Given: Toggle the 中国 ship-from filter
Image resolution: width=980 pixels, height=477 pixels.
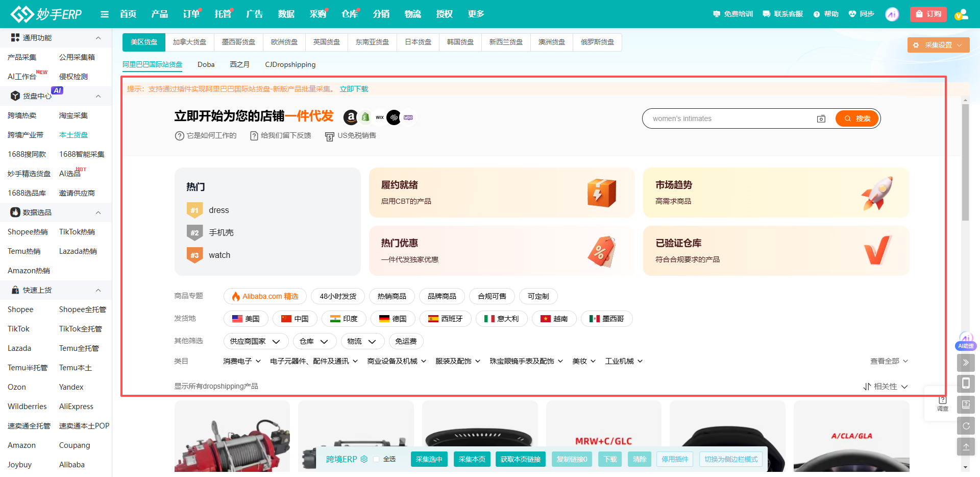Looking at the screenshot, I should click(x=295, y=319).
